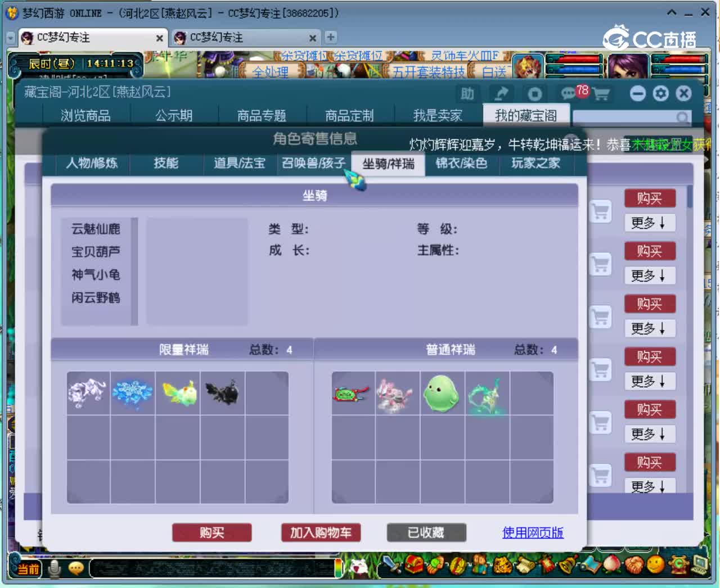The image size is (720, 588).
Task: Click the 藏宝阁 search input field
Action: coord(624,117)
